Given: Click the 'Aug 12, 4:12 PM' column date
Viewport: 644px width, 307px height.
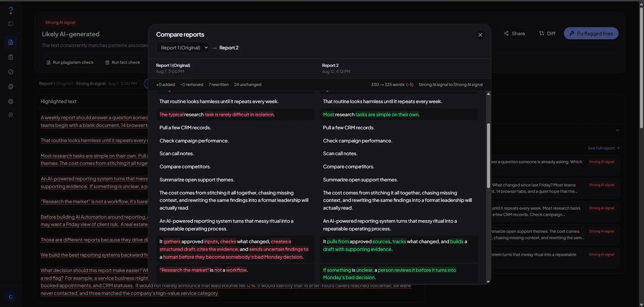Looking at the screenshot, I should coord(336,72).
